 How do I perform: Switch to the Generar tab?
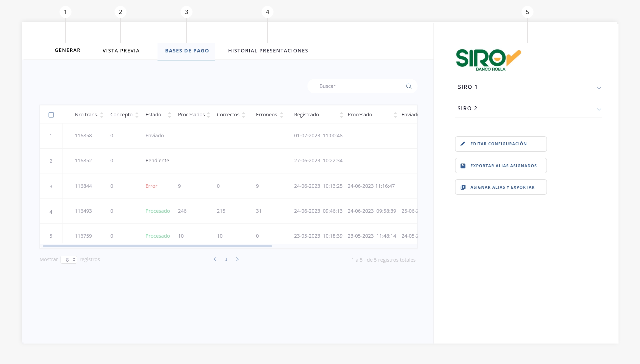click(67, 50)
